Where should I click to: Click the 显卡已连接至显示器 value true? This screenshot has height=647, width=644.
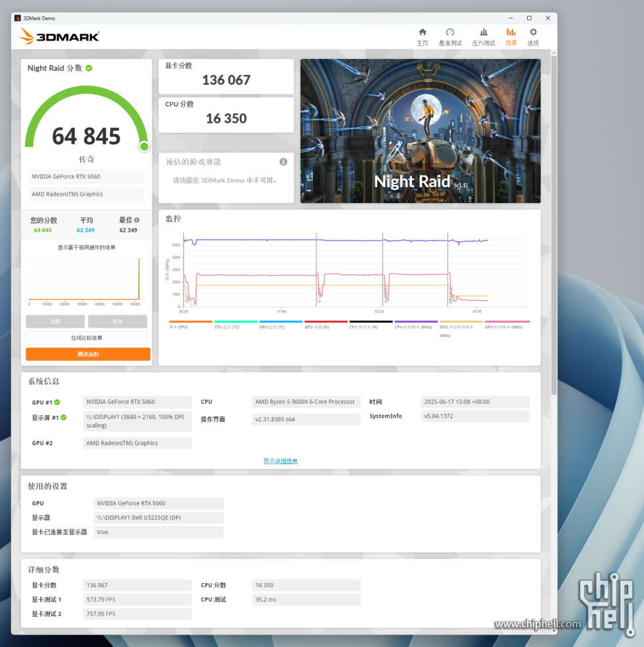click(x=159, y=532)
